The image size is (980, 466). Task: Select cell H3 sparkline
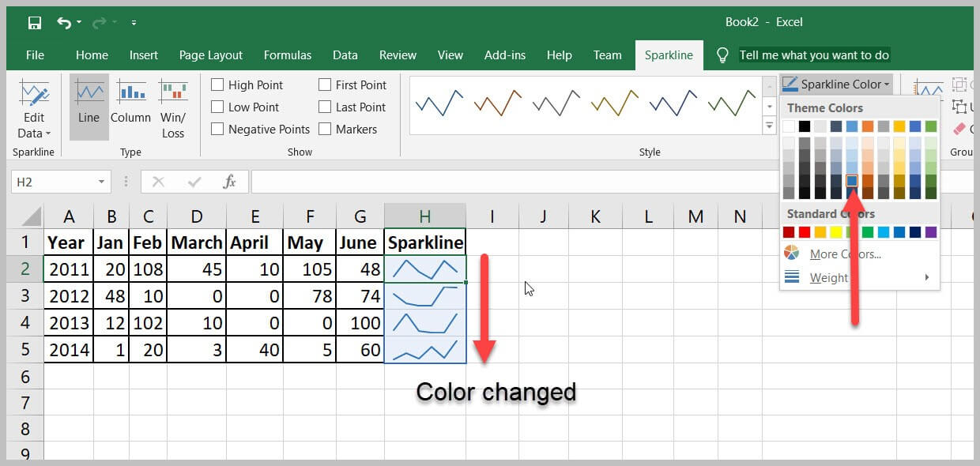pos(425,296)
